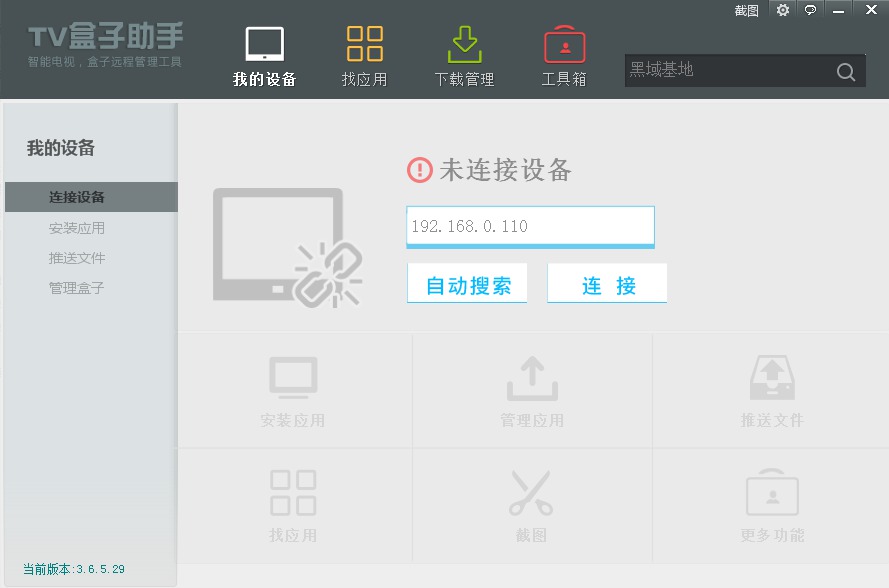This screenshot has width=889, height=588.
Task: Open the feedback speech bubble icon
Action: [x=810, y=10]
